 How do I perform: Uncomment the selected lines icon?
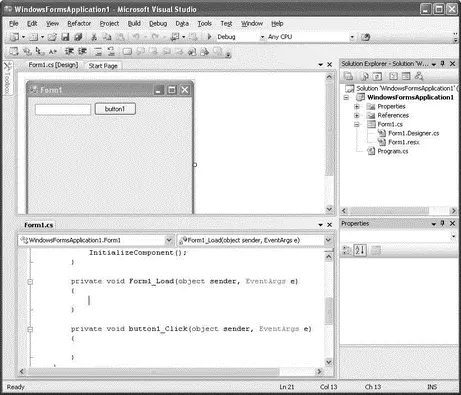click(x=111, y=51)
